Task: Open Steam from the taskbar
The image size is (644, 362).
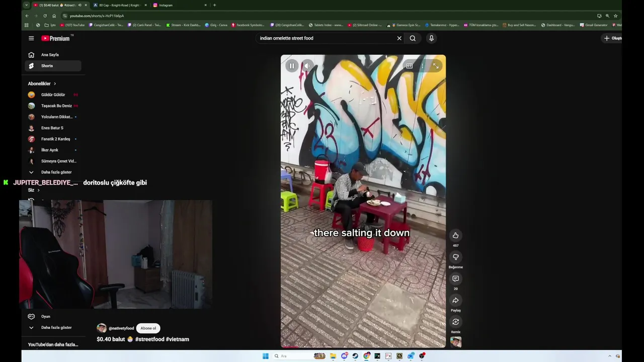Action: (x=355, y=356)
